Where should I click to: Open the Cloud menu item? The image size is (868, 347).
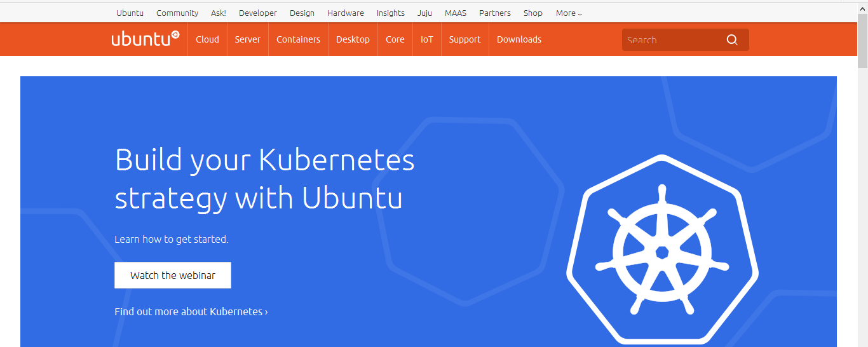click(x=207, y=39)
